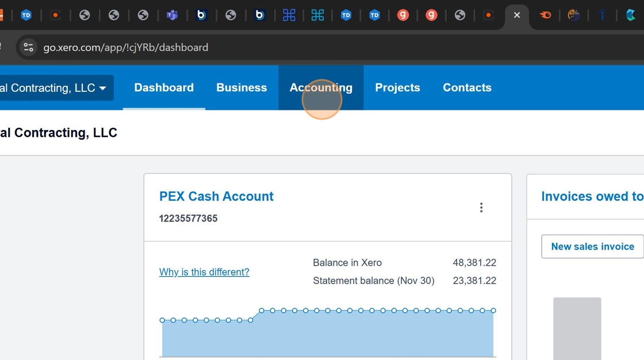Click the 'Balance in Xero' label
The height and width of the screenshot is (360, 644).
click(347, 263)
